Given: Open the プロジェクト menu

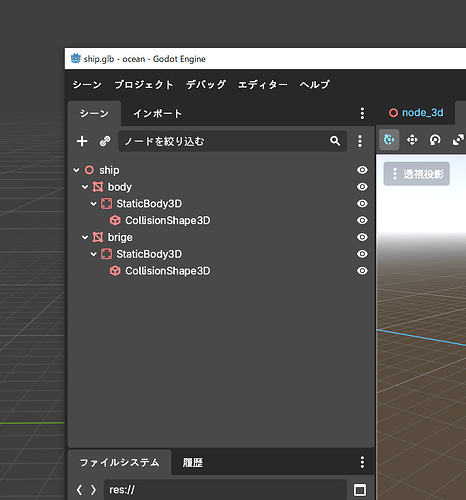Looking at the screenshot, I should (x=144, y=85).
